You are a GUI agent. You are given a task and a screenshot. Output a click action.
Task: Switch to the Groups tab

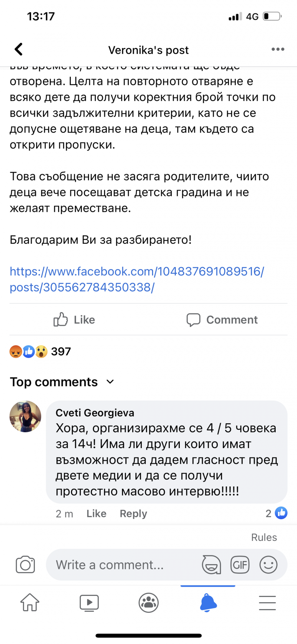tap(149, 602)
